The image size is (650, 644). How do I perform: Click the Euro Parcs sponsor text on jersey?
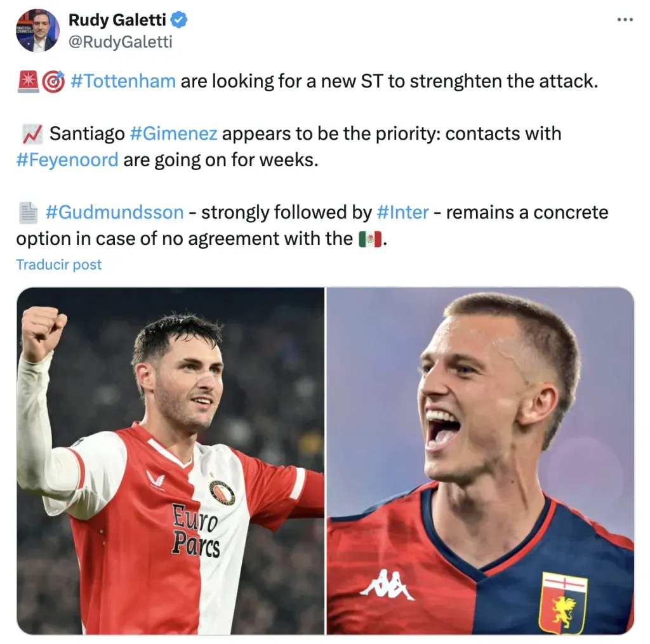tap(196, 531)
